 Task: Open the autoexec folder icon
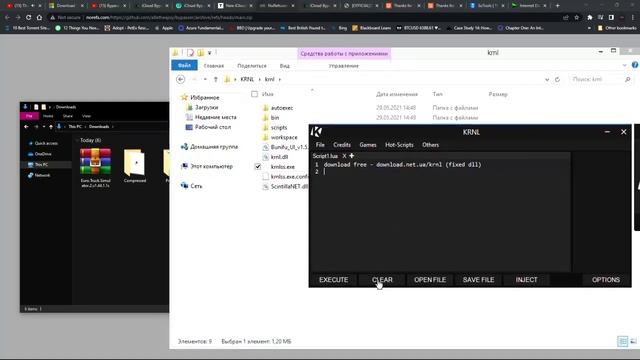[265, 108]
